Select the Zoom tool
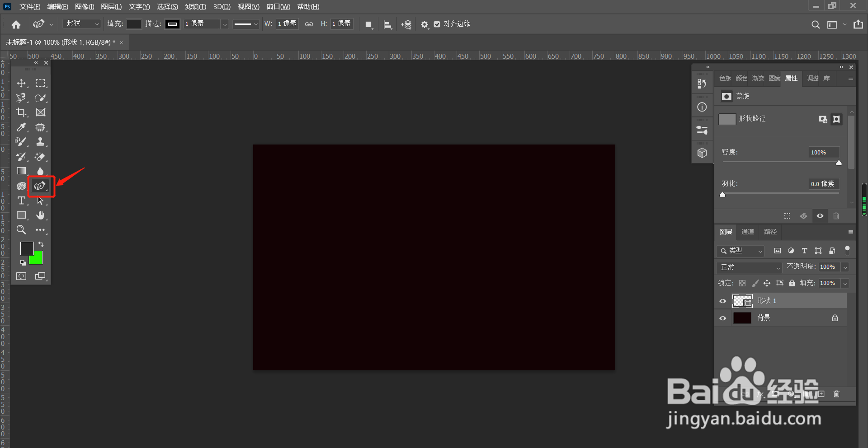The width and height of the screenshot is (868, 448). [21, 230]
